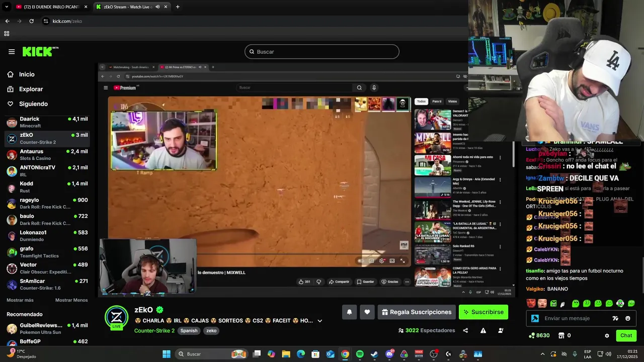
Task: Click the taskbar Buscar search box
Action: pyautogui.click(x=211, y=354)
